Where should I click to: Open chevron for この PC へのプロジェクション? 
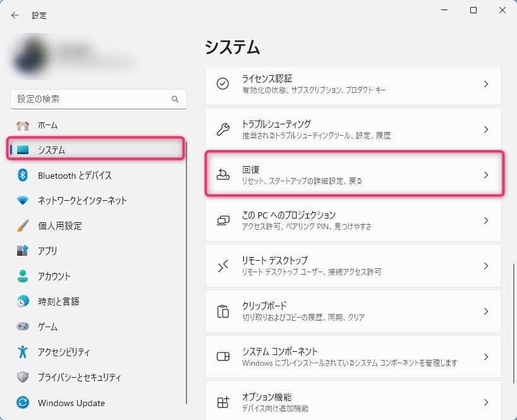(x=485, y=220)
